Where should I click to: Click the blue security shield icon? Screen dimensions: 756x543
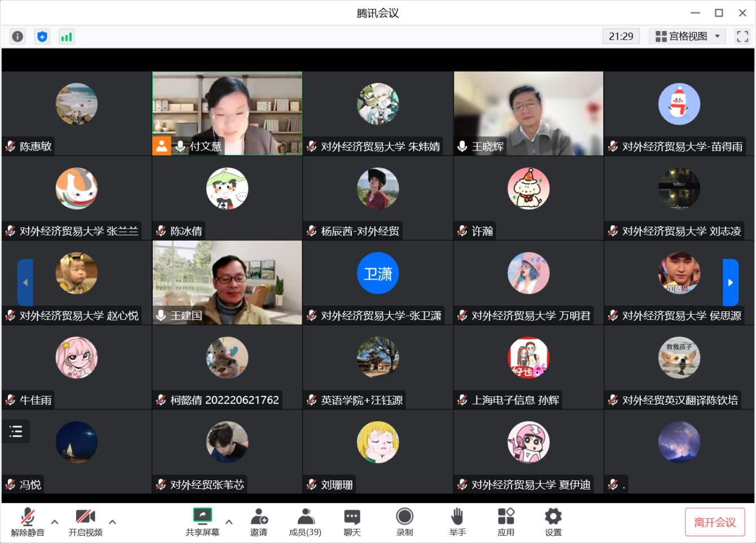coord(42,37)
